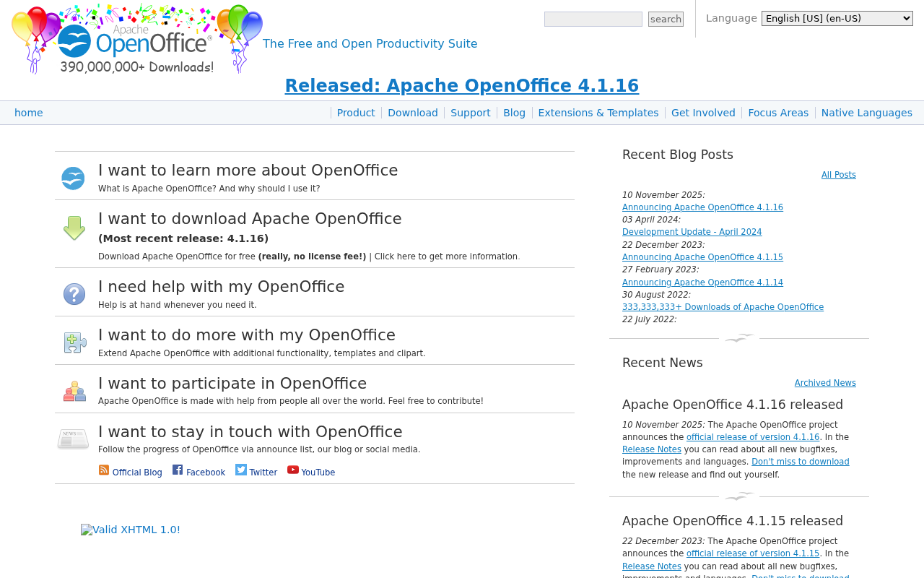Click the orange RSS feed icon
The height and width of the screenshot is (578, 924).
[x=104, y=470]
